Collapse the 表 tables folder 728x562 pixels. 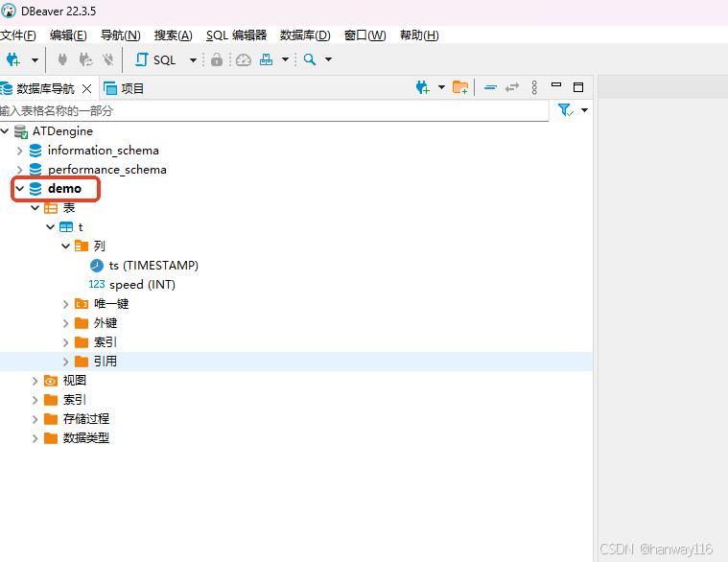pyautogui.click(x=35, y=208)
